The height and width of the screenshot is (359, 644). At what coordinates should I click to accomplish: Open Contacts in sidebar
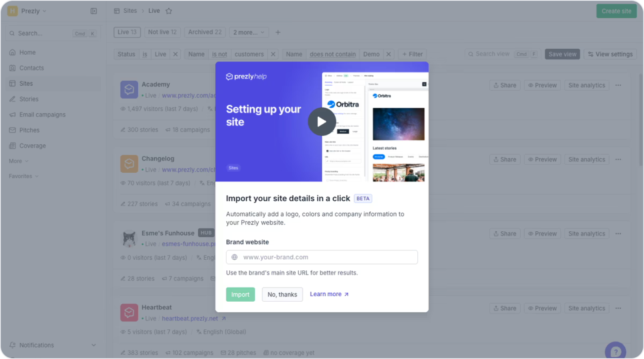click(x=31, y=68)
